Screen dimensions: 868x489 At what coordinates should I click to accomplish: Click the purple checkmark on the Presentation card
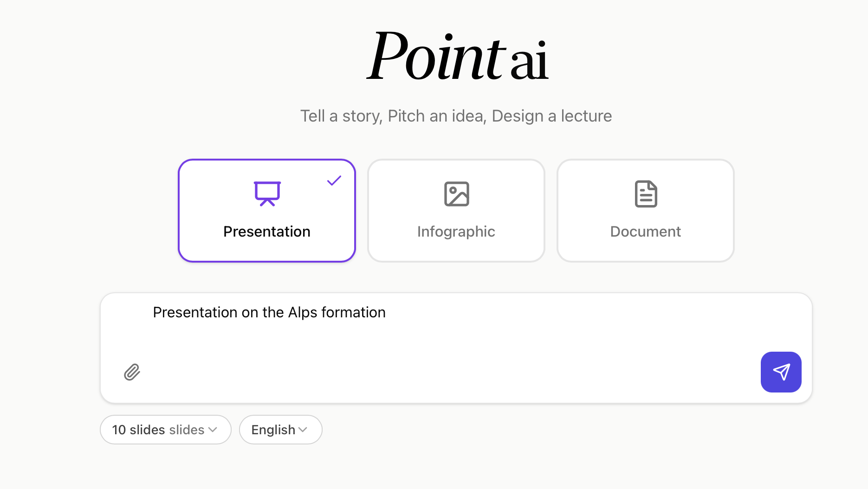pos(334,180)
